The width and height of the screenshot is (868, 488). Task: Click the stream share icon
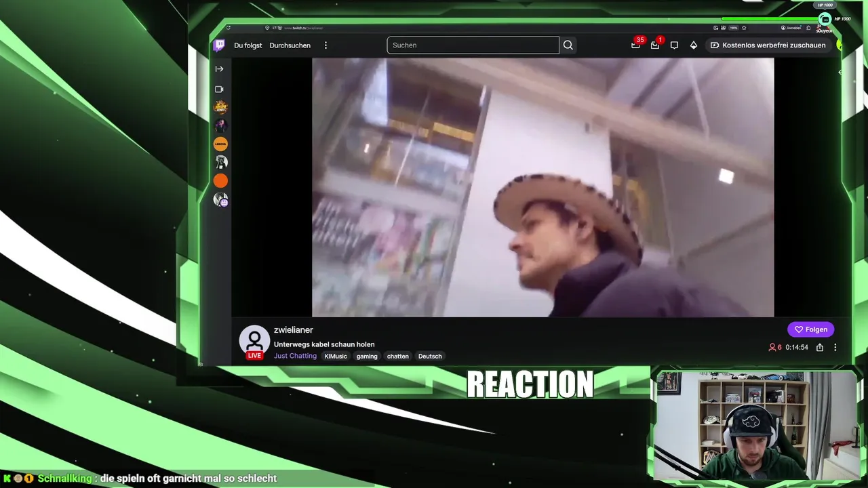[820, 347]
